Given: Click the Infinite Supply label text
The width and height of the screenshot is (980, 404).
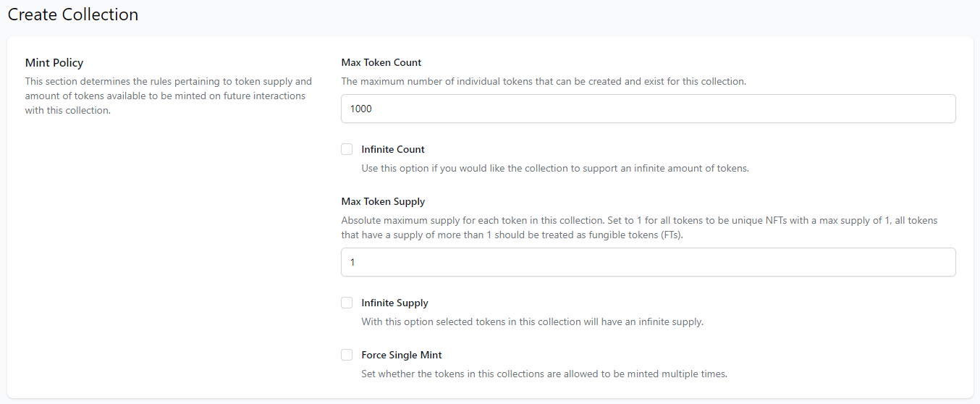Looking at the screenshot, I should tap(394, 303).
